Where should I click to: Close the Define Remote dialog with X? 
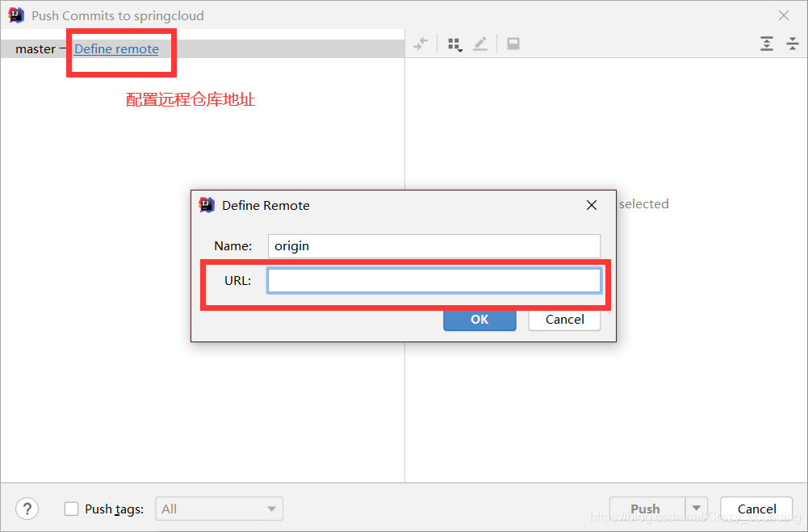(592, 205)
